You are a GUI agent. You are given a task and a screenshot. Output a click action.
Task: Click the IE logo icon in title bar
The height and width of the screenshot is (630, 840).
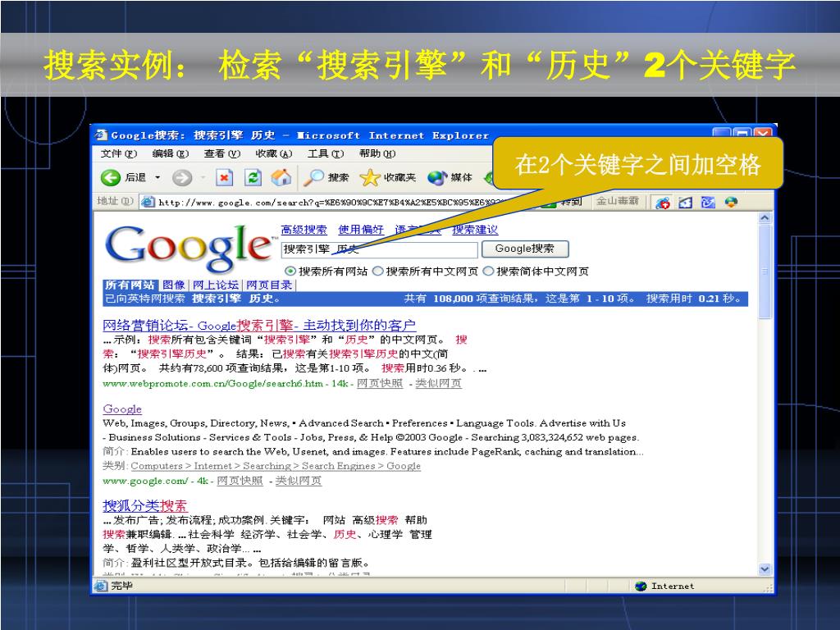pos(101,135)
